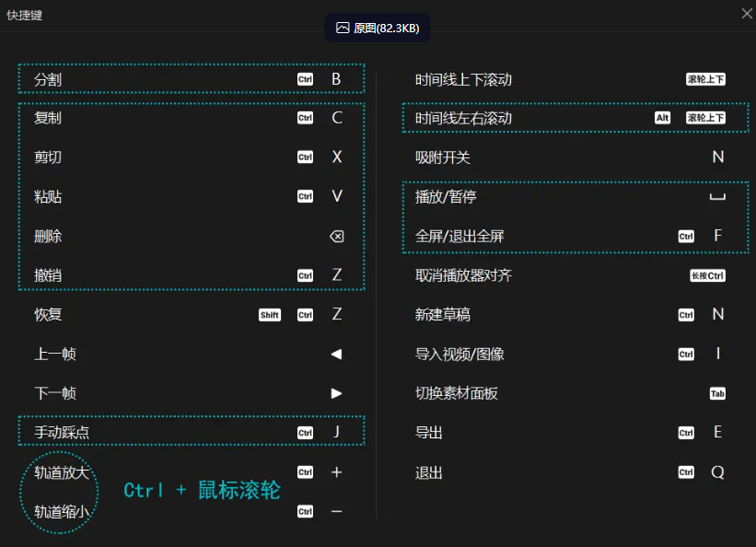Click the backspace icon in the 删除 row
This screenshot has width=756, height=547.
pos(337,236)
